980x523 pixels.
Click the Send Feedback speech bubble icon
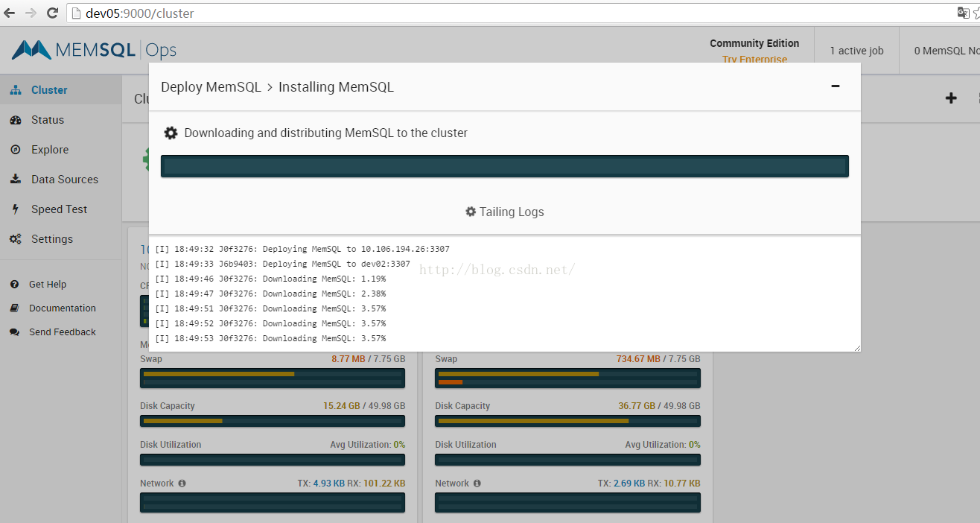pyautogui.click(x=14, y=332)
